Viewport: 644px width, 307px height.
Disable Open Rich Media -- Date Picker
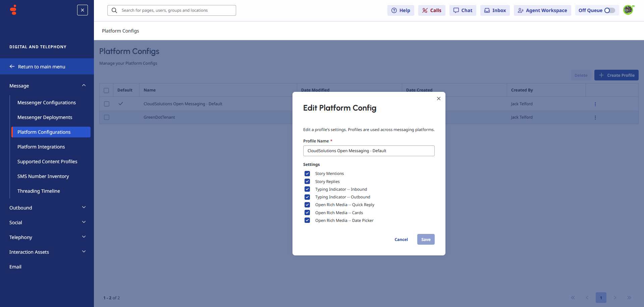tap(307, 220)
